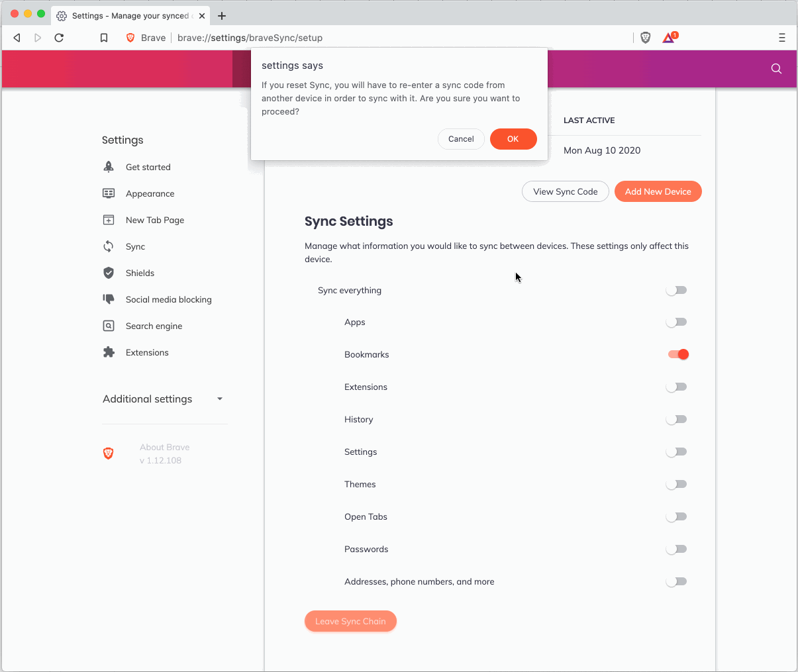Screen dimensions: 798x672
Task: Open the settings search magnifier icon
Action: 775,68
